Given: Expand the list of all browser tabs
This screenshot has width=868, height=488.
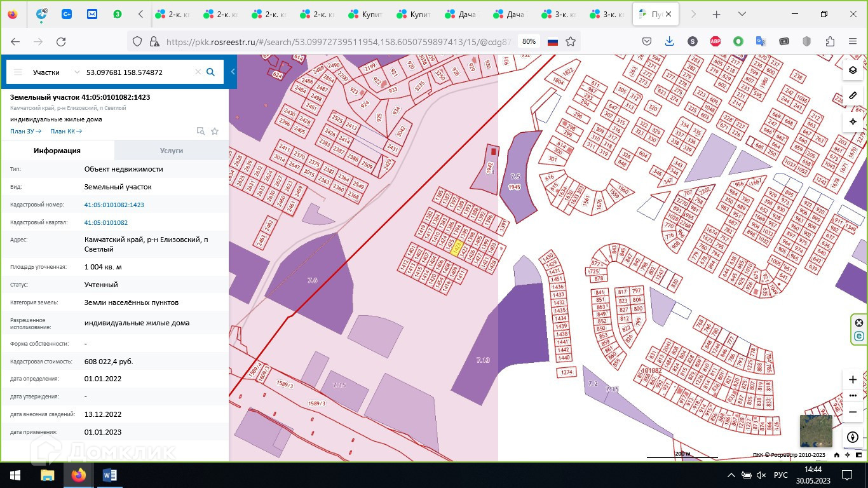Looking at the screenshot, I should tap(742, 14).
